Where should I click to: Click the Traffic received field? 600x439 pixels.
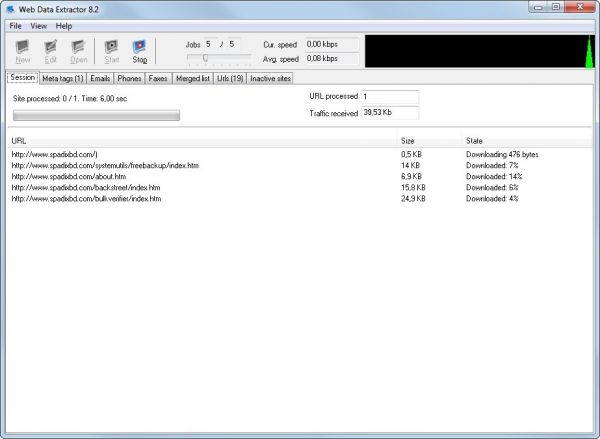[x=390, y=113]
